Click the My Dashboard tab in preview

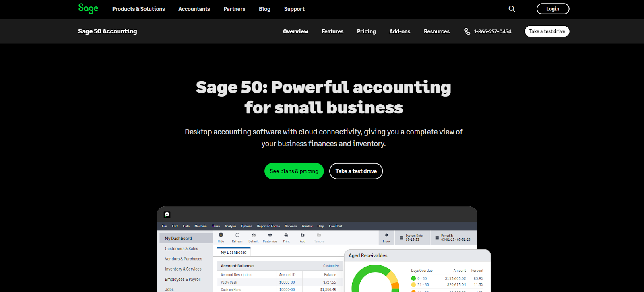click(233, 252)
